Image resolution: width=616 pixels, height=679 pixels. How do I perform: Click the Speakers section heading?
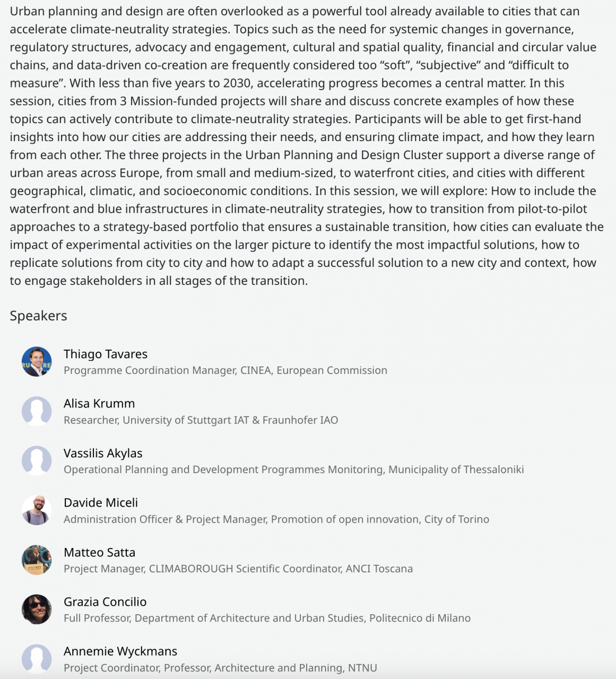click(x=38, y=316)
